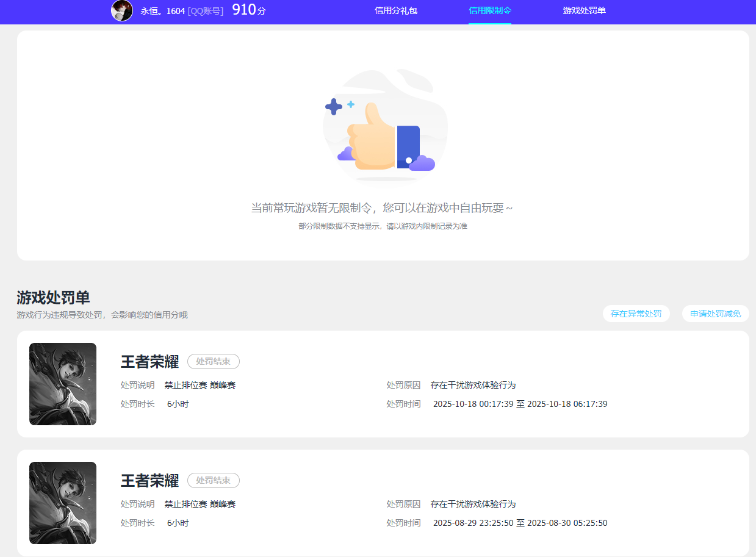Click the 处罚结束 badge on the first record

click(x=213, y=361)
